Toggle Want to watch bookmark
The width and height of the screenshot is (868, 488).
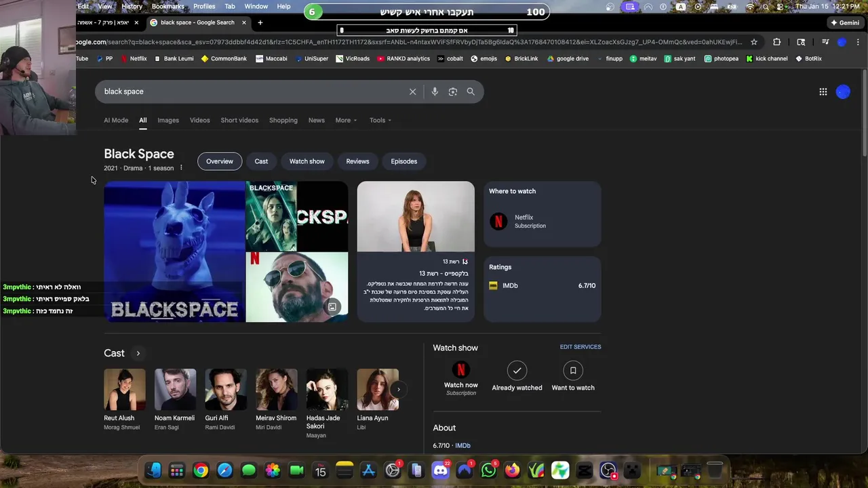point(573,370)
